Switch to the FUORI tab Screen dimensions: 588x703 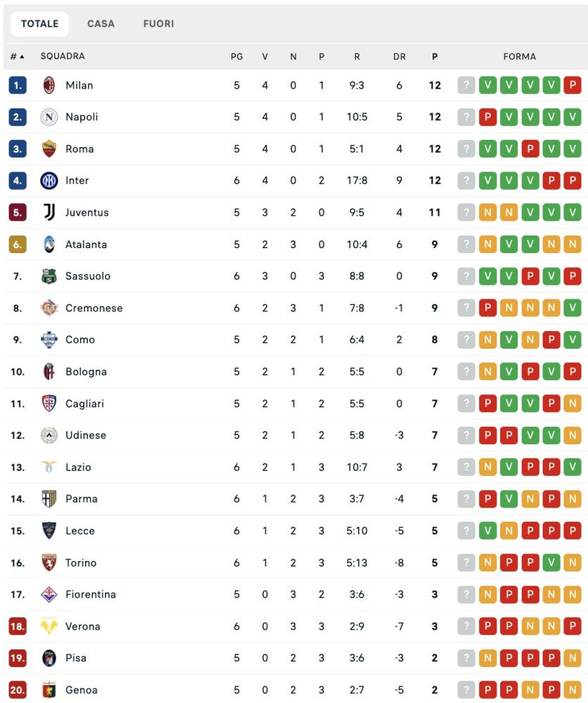coord(158,24)
